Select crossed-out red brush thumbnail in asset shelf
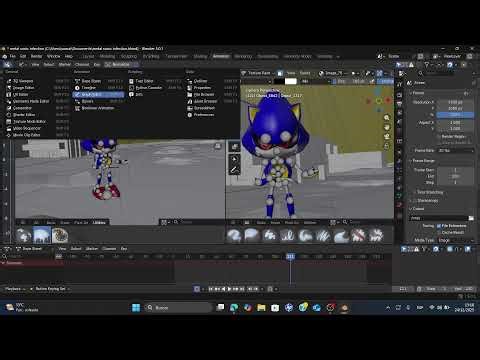Viewport: 480px width, 360px height. (358, 235)
